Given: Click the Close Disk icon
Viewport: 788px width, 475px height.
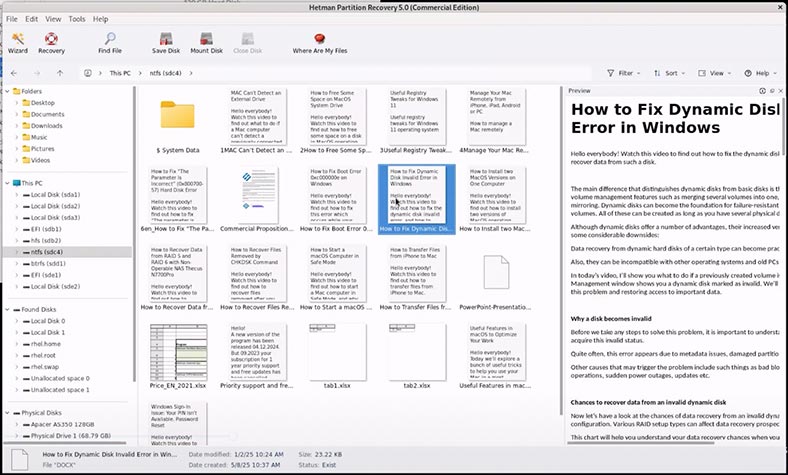Looking at the screenshot, I should [x=247, y=39].
